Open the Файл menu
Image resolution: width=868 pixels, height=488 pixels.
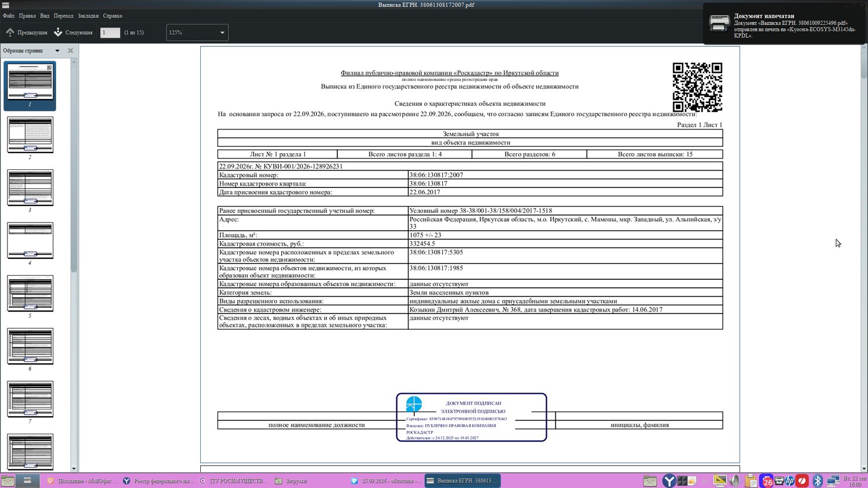tap(9, 16)
